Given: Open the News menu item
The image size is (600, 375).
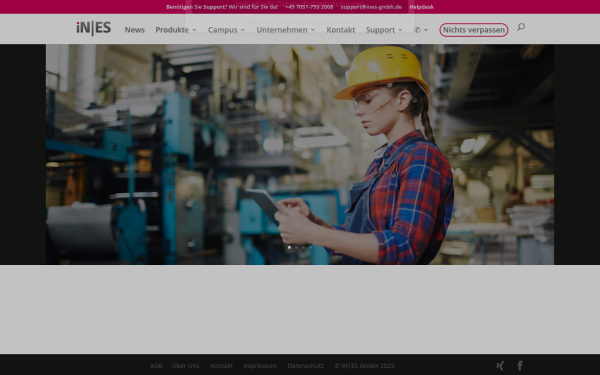Looking at the screenshot, I should click(135, 30).
